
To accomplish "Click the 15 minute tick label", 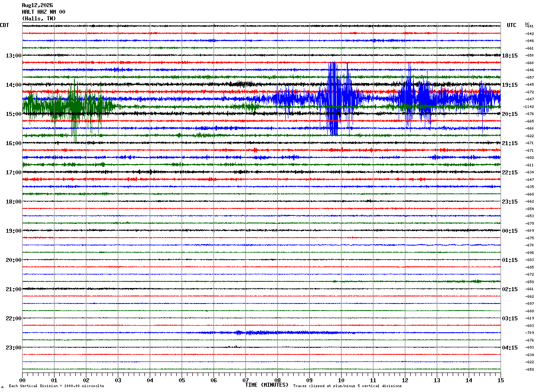I will pyautogui.click(x=501, y=380).
